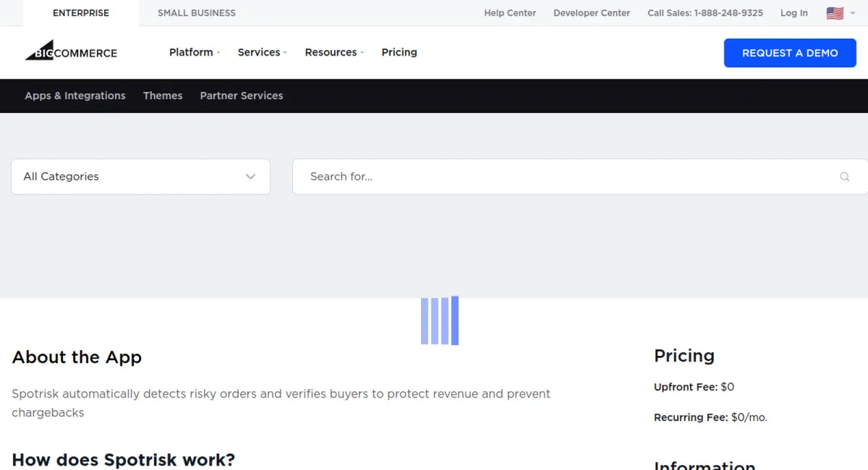Open the Help Center link
The width and height of the screenshot is (868, 470).
pos(510,13)
